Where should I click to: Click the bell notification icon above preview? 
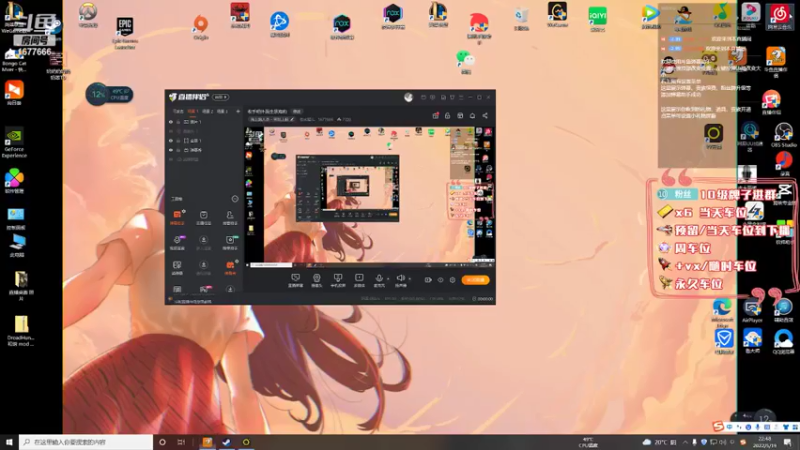tap(472, 116)
